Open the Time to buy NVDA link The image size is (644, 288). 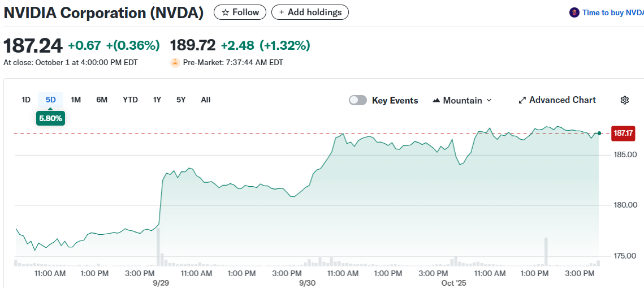tap(613, 12)
